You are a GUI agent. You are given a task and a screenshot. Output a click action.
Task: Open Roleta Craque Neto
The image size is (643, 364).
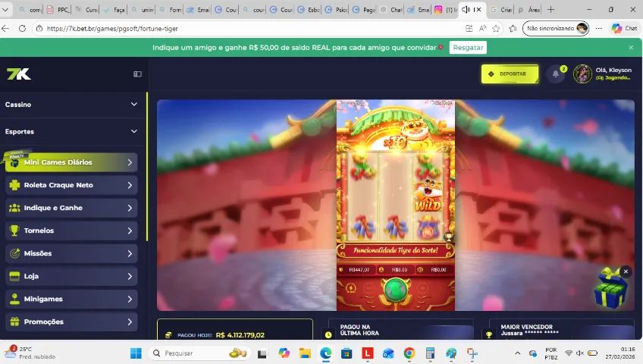[71, 185]
